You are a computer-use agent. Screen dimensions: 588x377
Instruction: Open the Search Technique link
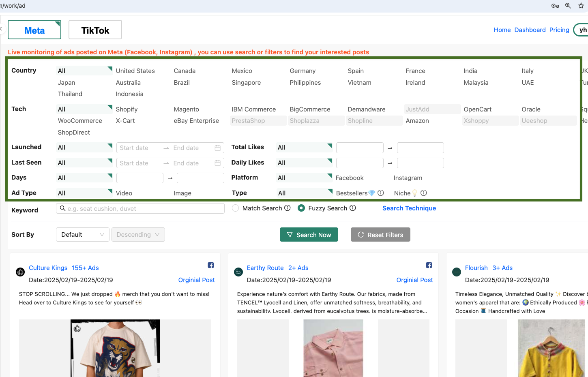[x=409, y=208]
